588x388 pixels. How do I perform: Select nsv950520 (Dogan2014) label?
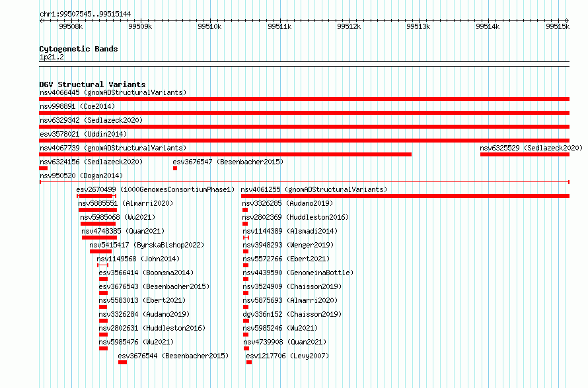[81, 176]
